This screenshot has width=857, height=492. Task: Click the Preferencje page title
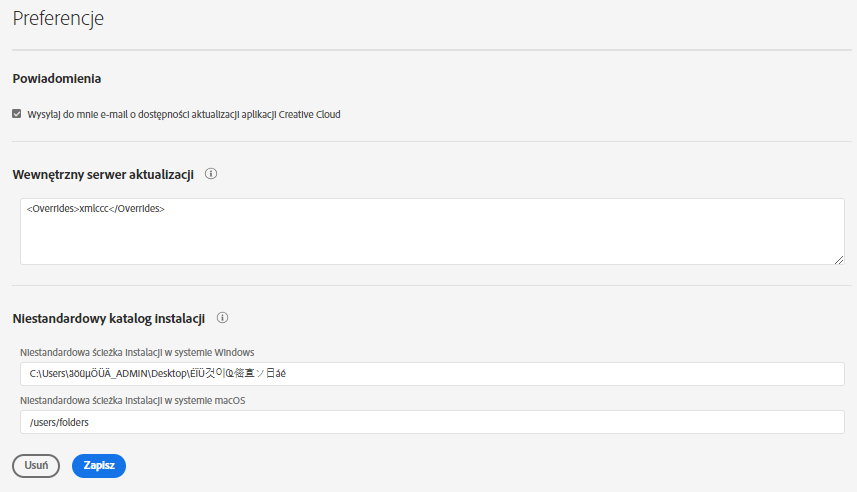[58, 18]
